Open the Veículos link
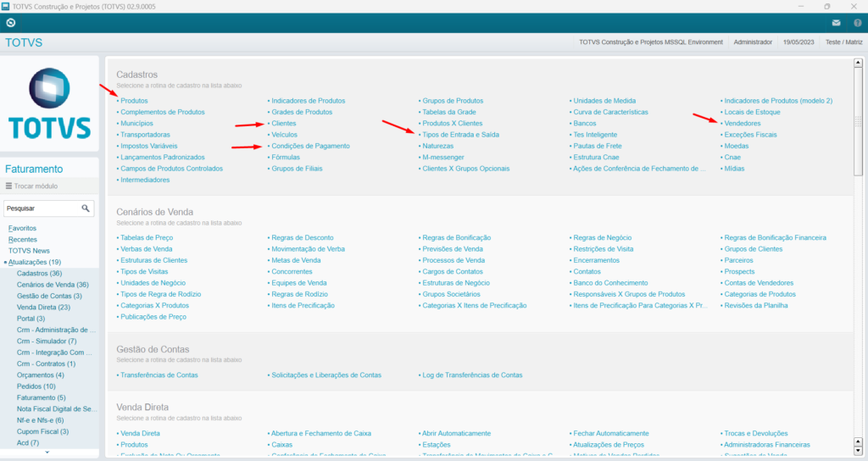 point(284,135)
